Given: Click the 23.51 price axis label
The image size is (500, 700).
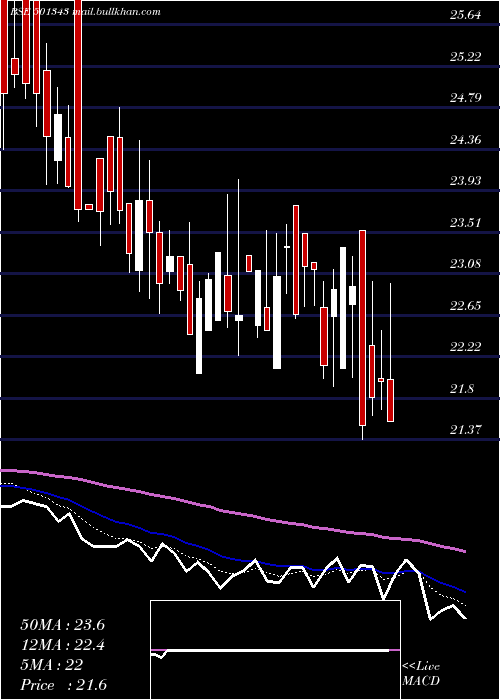Looking at the screenshot, I should 466,223.
